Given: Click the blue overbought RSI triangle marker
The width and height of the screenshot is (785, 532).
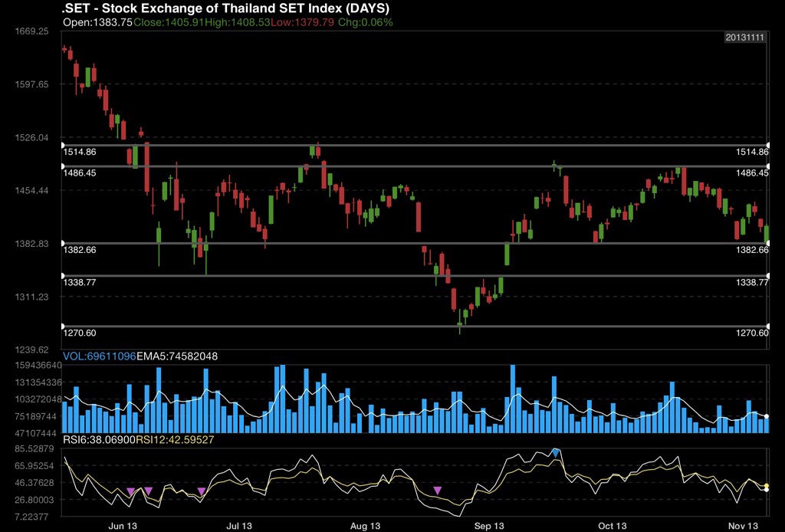Looking at the screenshot, I should coord(555,453).
